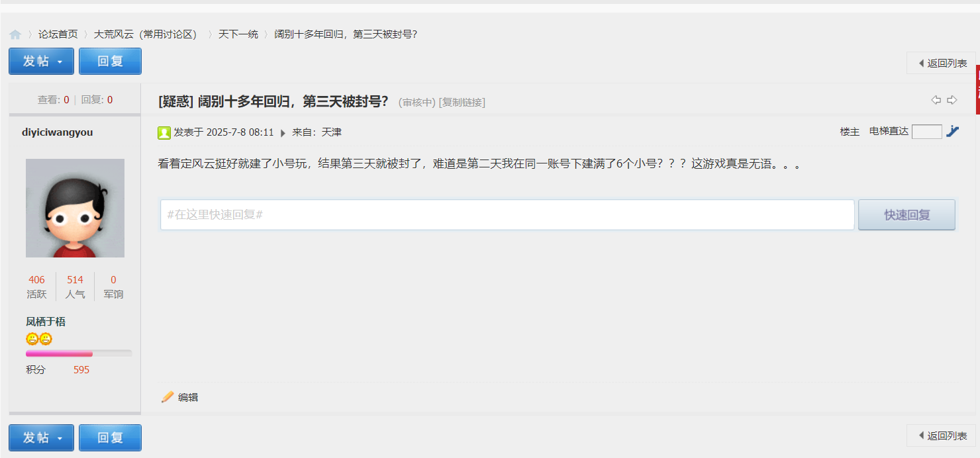The height and width of the screenshot is (458, 980).
Task: Click the green poster status icon
Action: point(164,133)
